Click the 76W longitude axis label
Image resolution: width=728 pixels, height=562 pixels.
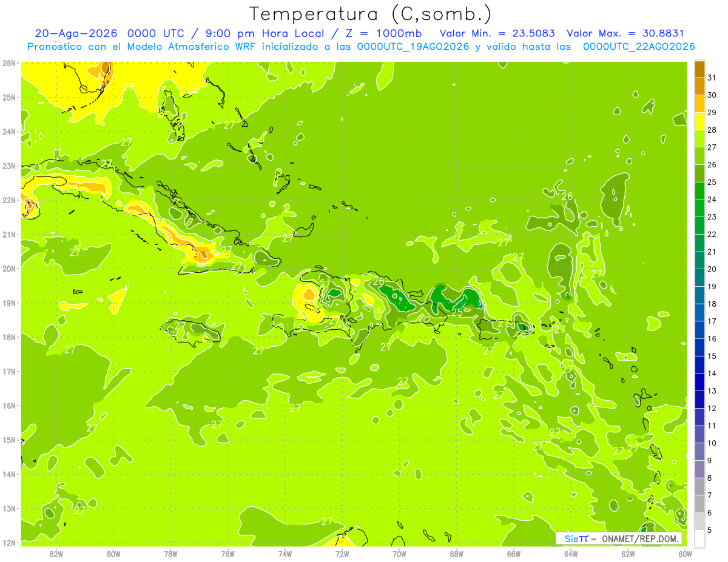[228, 554]
